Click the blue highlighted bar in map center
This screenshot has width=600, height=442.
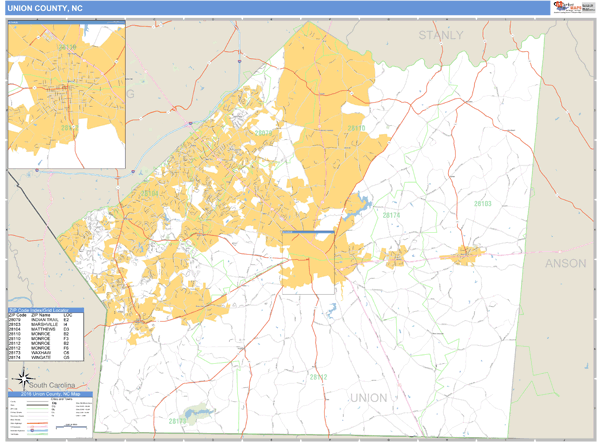308,233
